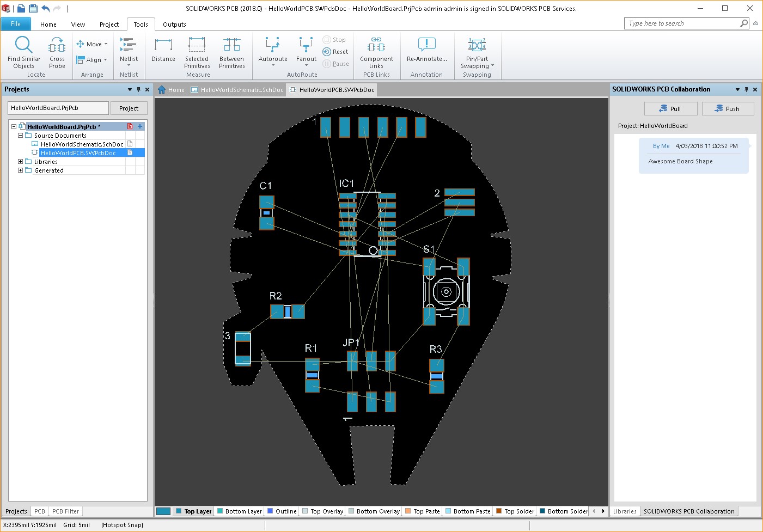The width and height of the screenshot is (763, 532).
Task: Open Projects panel options dropdown arrow
Action: point(130,89)
